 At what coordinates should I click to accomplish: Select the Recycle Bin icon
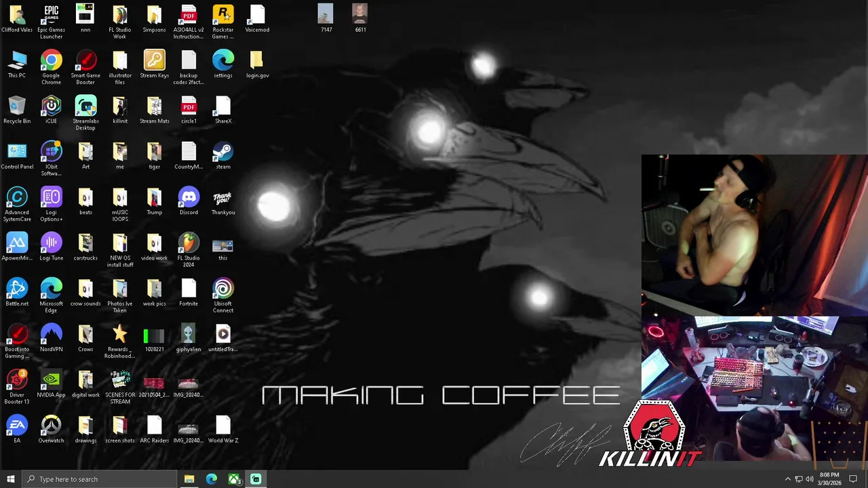17,110
